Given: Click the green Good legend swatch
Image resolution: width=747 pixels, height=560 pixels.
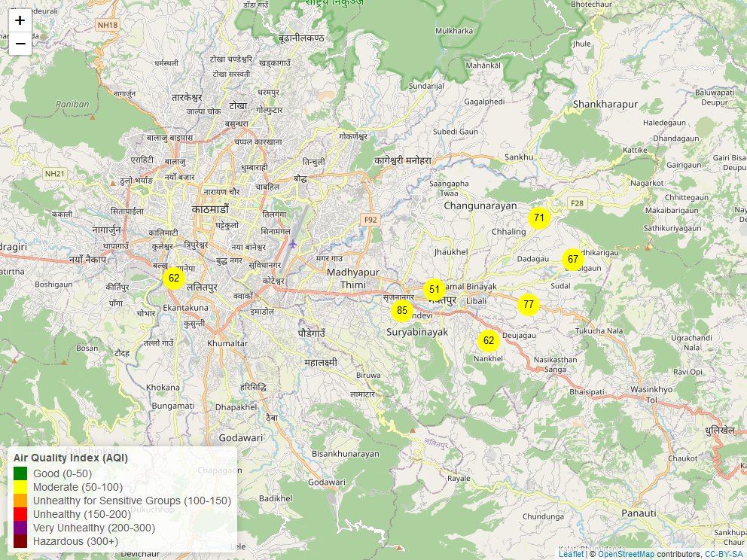Looking at the screenshot, I should 20,473.
